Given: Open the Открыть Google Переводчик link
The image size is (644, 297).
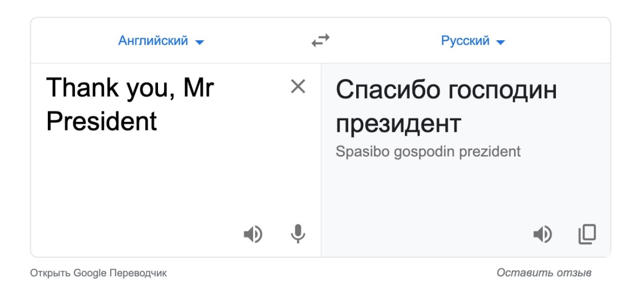Looking at the screenshot, I should [99, 273].
